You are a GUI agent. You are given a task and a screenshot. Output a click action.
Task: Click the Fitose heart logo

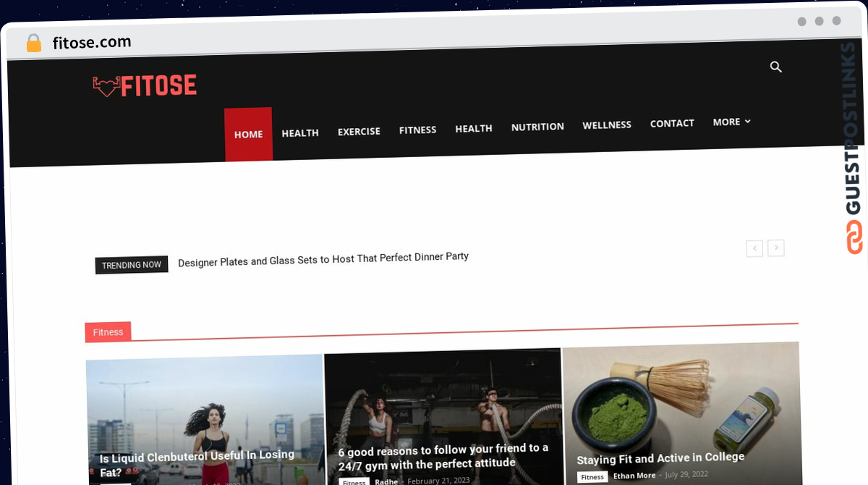145,87
